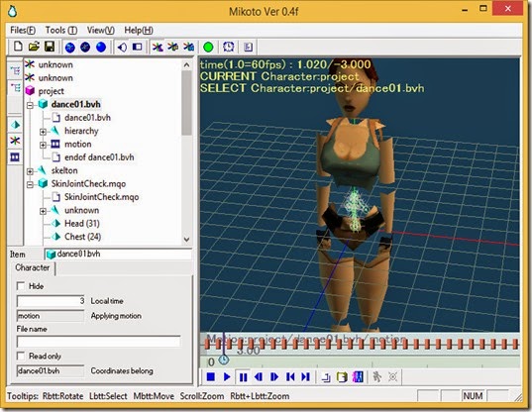Image resolution: width=532 pixels, height=412 pixels.
Task: Step one frame backward
Action: 259,376
